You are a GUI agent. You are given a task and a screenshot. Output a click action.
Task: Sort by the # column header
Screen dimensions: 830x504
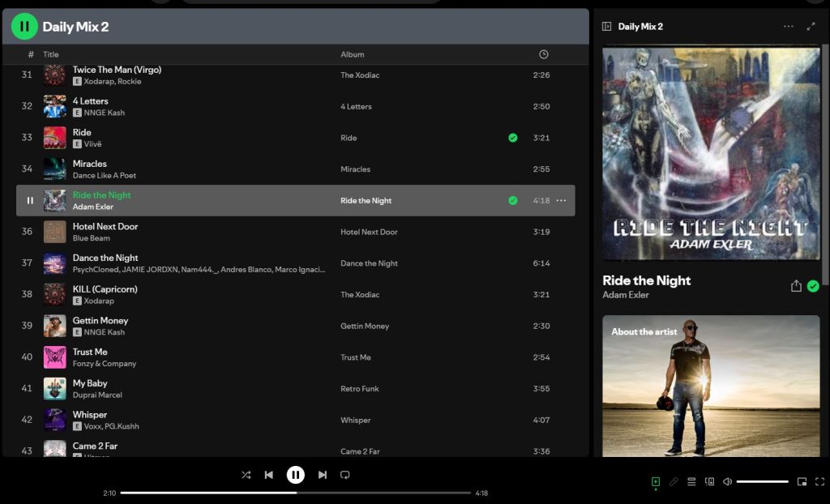pyautogui.click(x=31, y=54)
